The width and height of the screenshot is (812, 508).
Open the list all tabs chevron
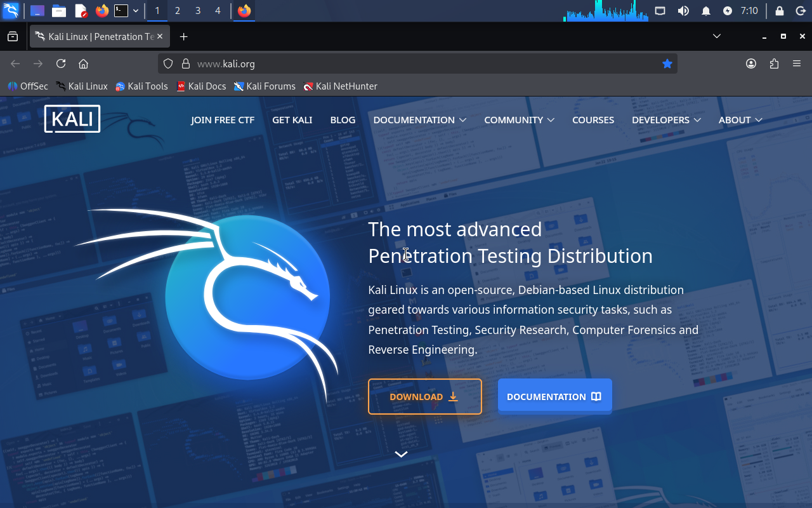tap(717, 36)
